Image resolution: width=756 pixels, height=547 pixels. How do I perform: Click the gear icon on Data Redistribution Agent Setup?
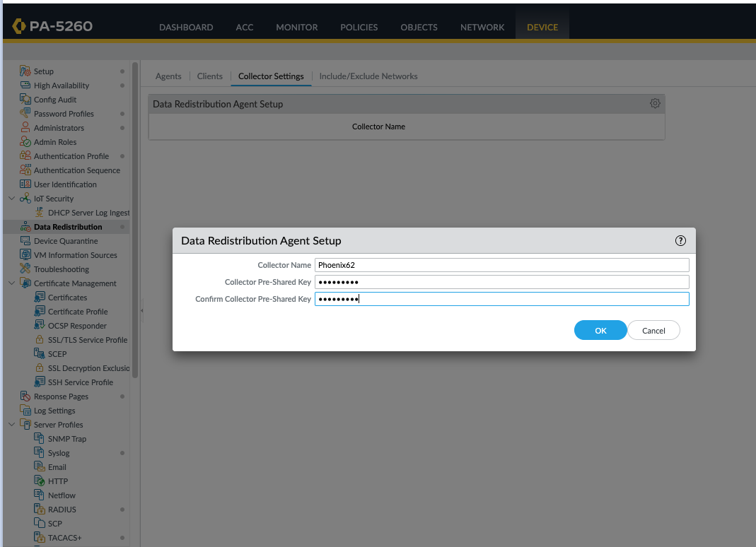[x=655, y=103]
